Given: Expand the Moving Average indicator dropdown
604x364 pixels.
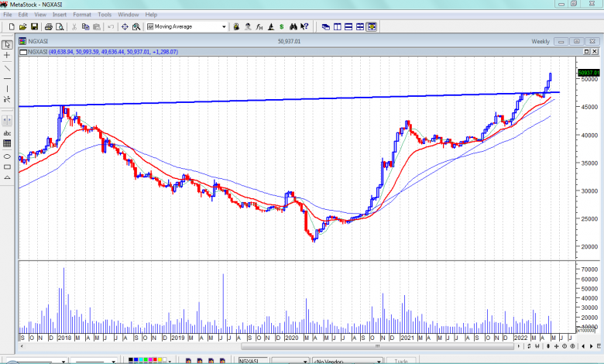Looking at the screenshot, I should [225, 27].
